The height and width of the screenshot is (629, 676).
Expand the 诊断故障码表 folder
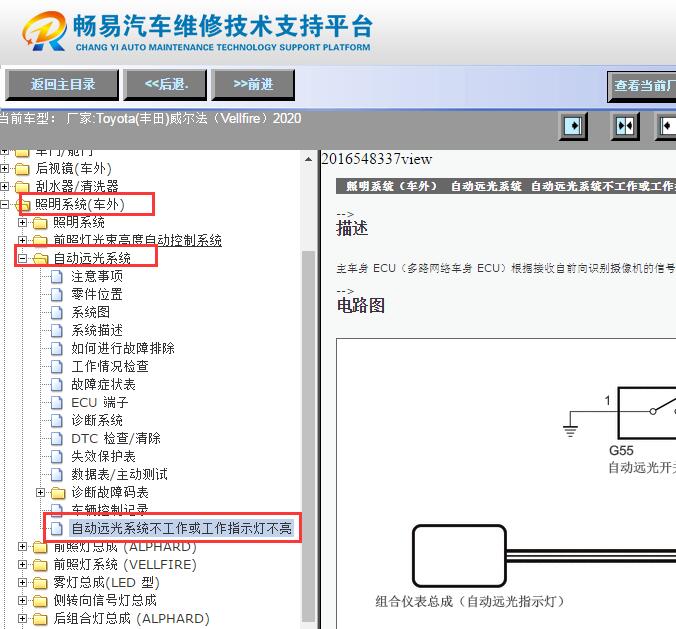point(41,492)
